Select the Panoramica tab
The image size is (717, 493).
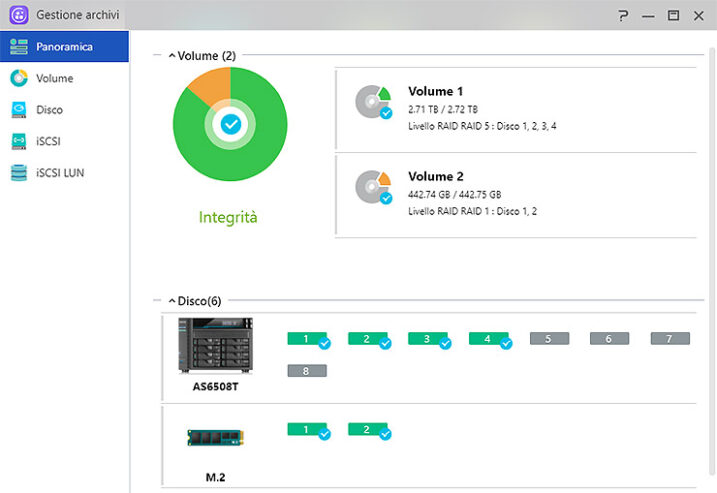(64, 46)
